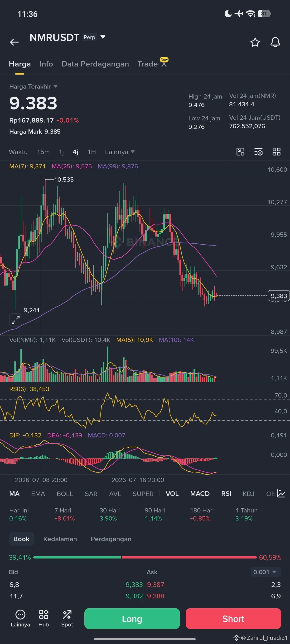Select 15m timeframe
290x644 pixels.
tap(43, 152)
